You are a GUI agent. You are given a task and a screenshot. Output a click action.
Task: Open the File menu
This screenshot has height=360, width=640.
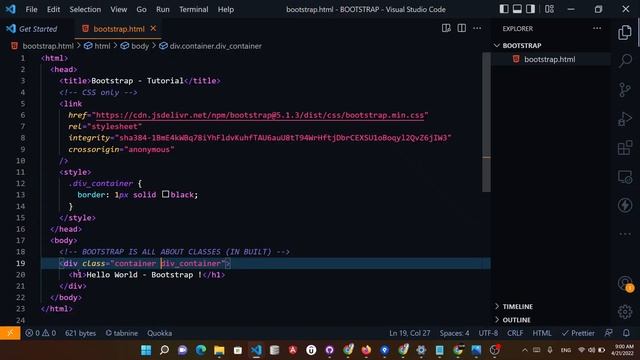[x=31, y=9]
